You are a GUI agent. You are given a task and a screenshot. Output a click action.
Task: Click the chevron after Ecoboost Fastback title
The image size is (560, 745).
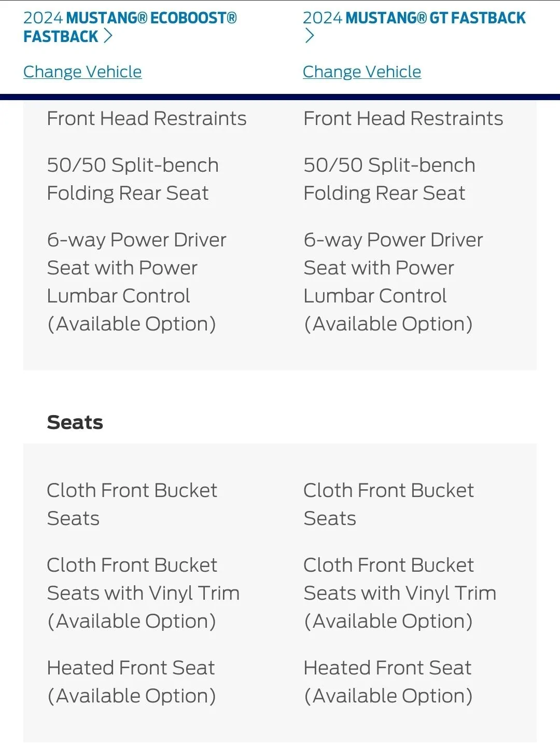coord(108,36)
